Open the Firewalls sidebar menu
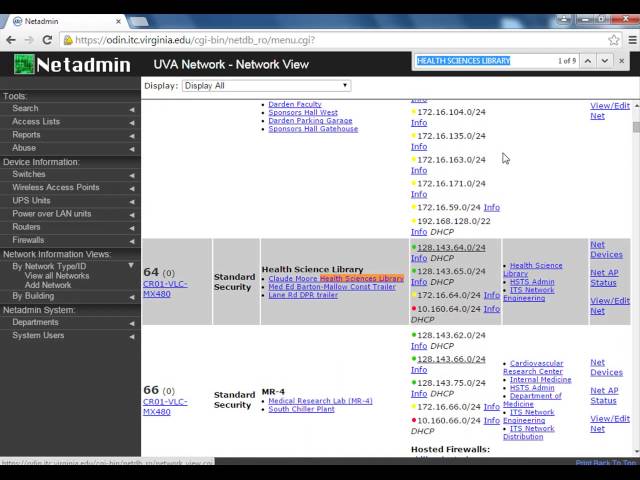This screenshot has height=480, width=640. (70, 240)
